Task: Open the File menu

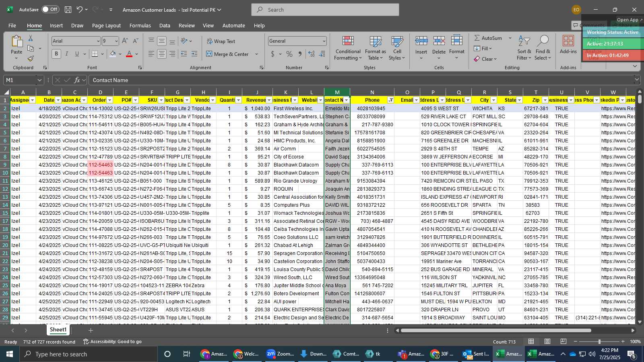Action: point(12,25)
